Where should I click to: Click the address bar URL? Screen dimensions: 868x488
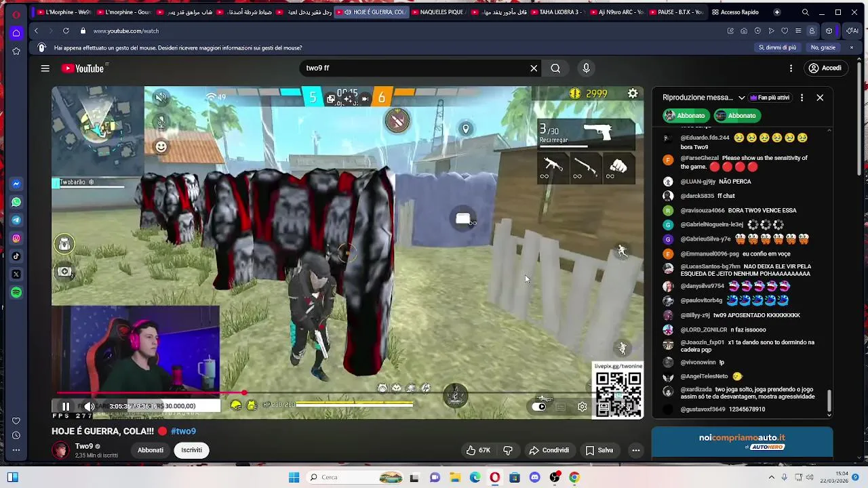pos(126,31)
